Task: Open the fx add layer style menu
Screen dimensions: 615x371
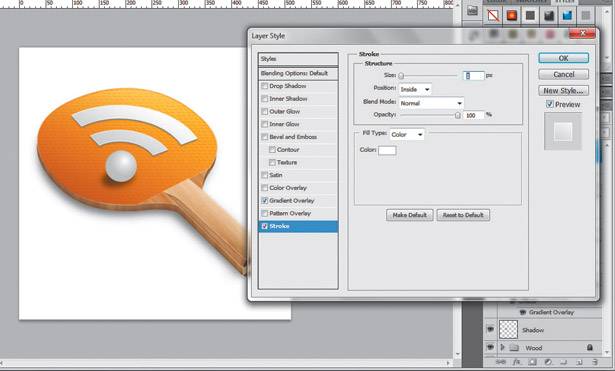Action: click(517, 362)
